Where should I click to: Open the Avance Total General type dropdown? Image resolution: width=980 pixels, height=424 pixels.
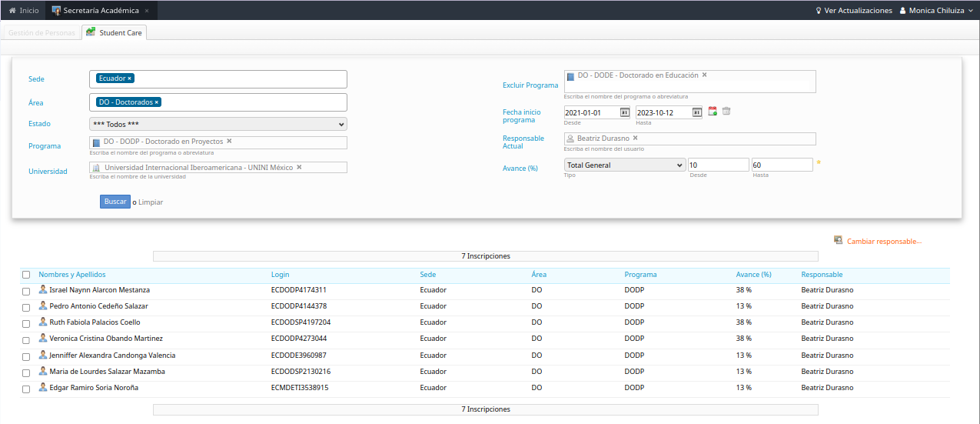click(624, 165)
